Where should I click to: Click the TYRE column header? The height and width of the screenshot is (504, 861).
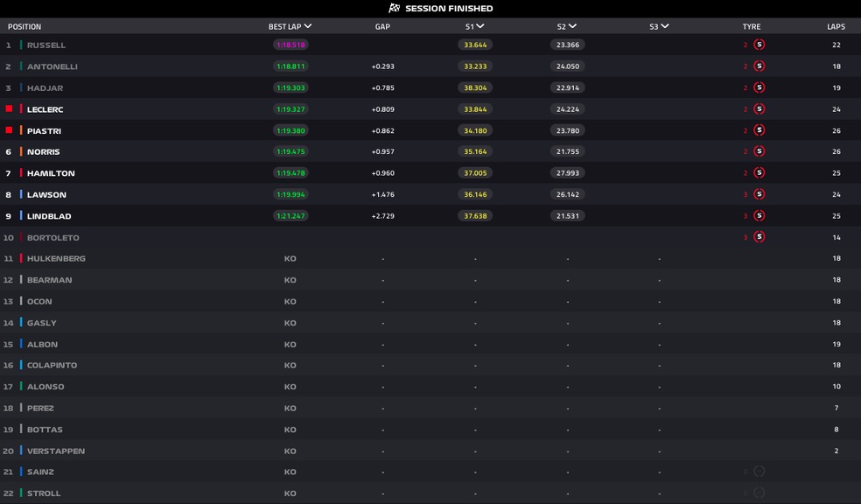[x=750, y=26]
